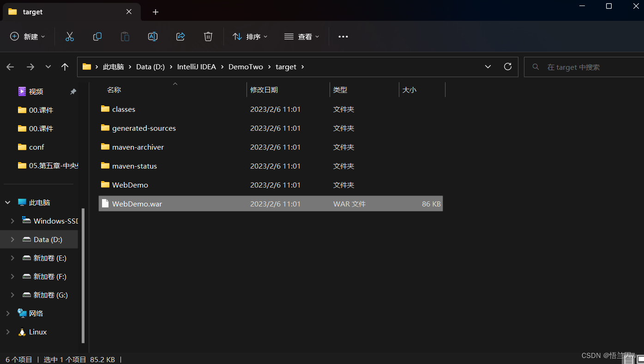Expand the 新加卷 (G:) tree node

click(12, 295)
